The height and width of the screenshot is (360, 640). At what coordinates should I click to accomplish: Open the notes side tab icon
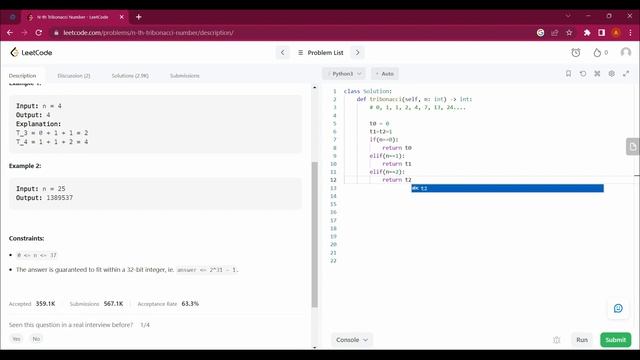(633, 147)
